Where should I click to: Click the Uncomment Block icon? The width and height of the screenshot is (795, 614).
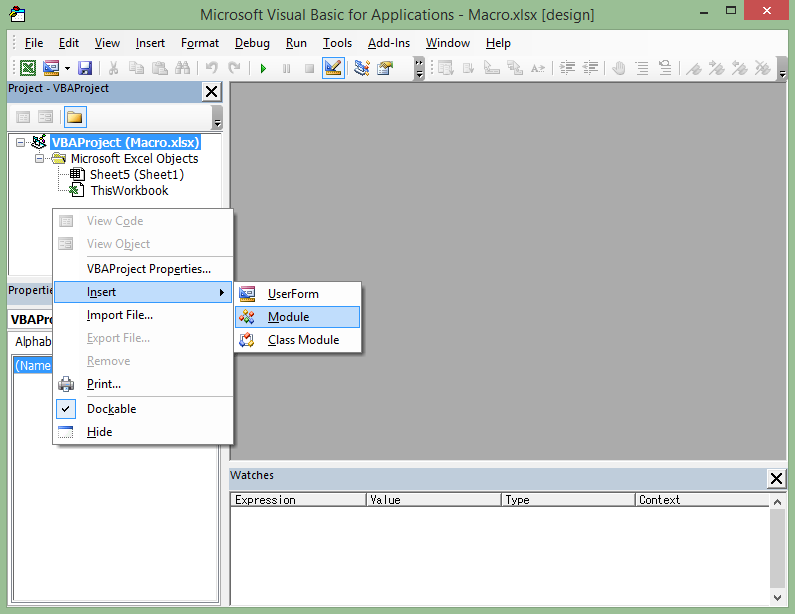[665, 68]
